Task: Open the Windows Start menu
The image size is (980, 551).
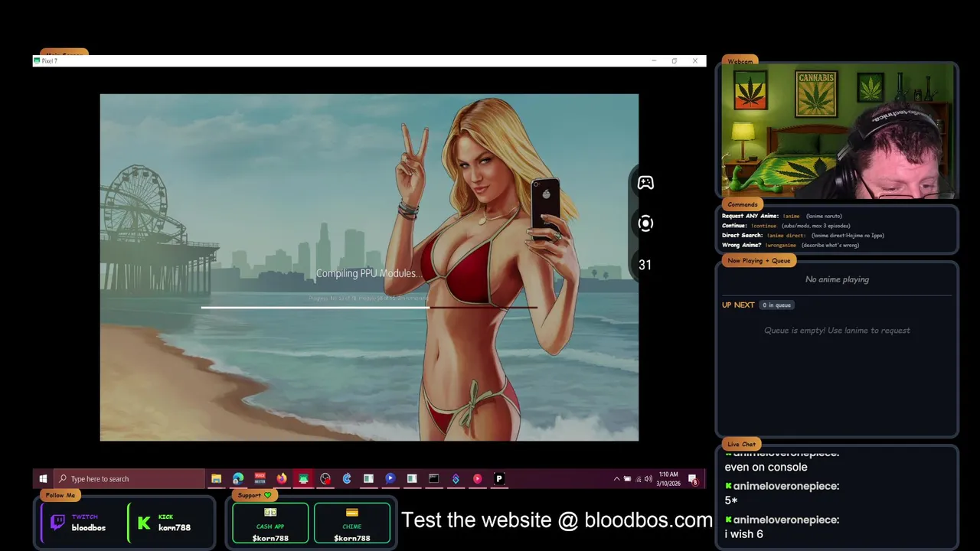Action: [x=43, y=479]
